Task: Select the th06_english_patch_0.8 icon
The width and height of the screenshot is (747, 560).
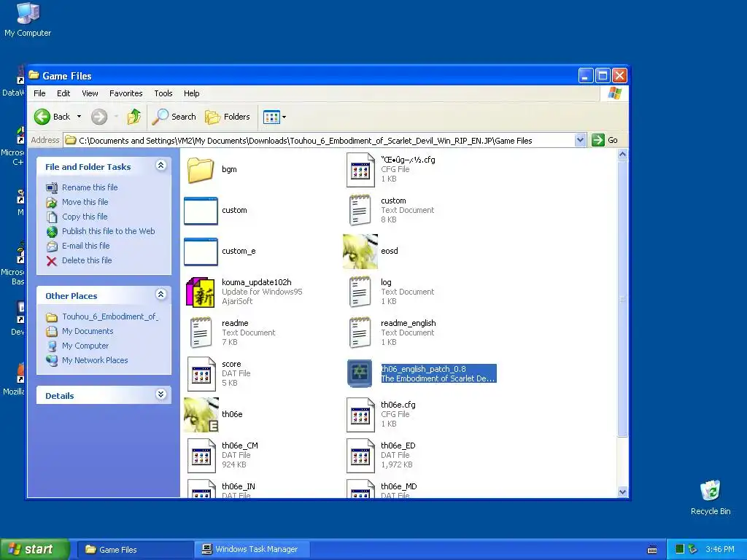Action: pyautogui.click(x=360, y=373)
